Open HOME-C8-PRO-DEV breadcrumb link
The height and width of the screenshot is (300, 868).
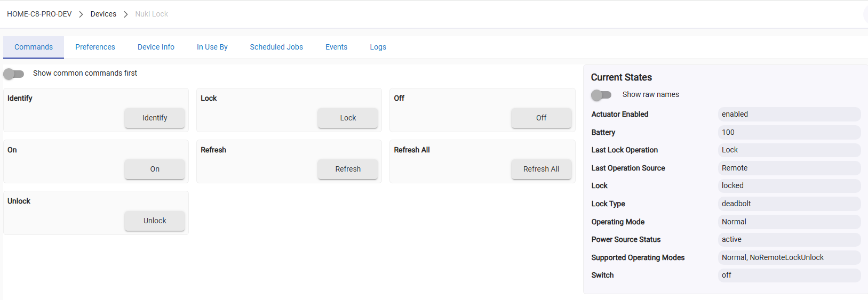(39, 14)
